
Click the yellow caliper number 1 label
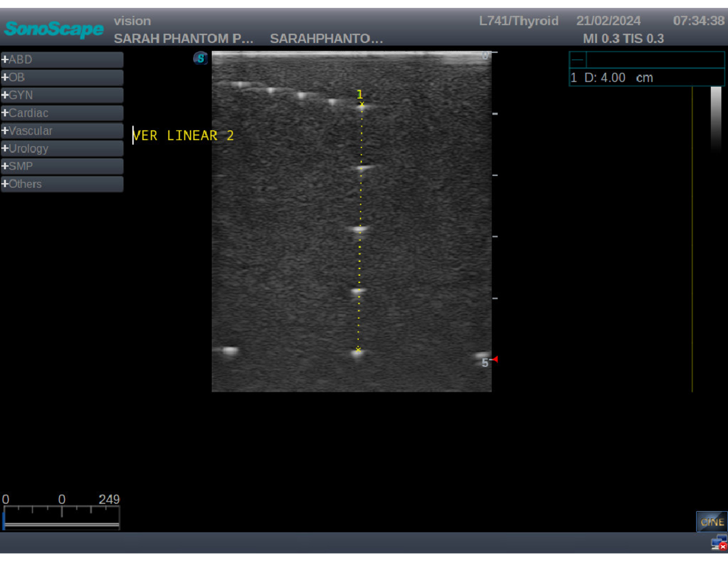click(359, 94)
